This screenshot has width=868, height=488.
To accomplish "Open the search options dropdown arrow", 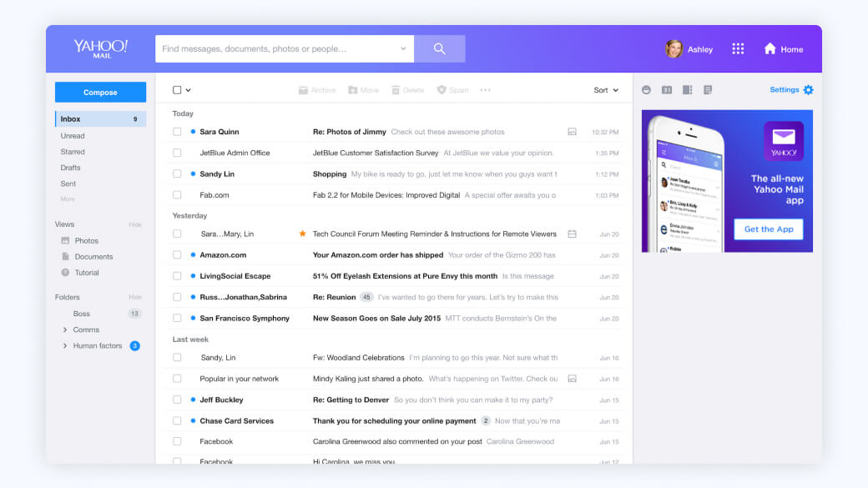I will tap(403, 48).
